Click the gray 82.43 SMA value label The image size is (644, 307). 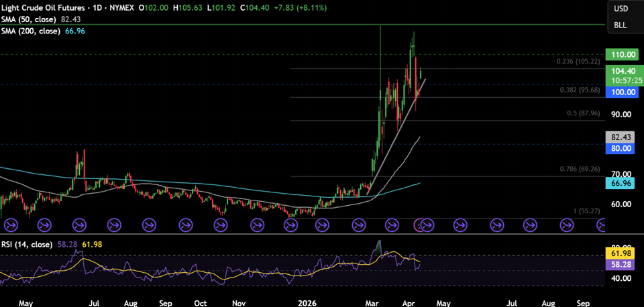(x=621, y=137)
